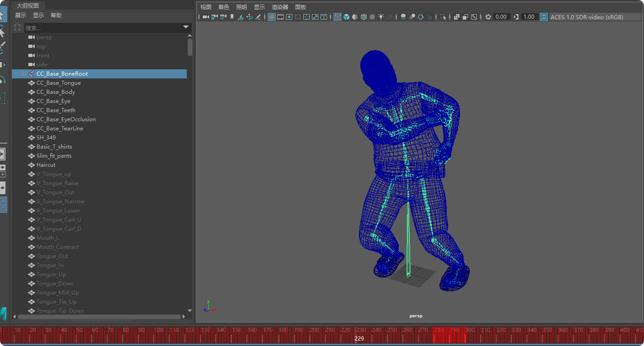
Task: Toggle color management ON button
Action: tap(544, 17)
